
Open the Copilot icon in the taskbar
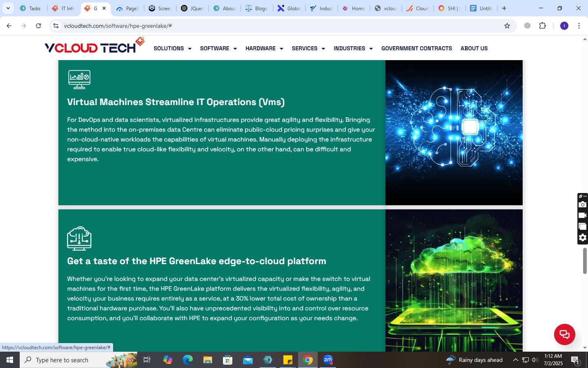coord(168,360)
